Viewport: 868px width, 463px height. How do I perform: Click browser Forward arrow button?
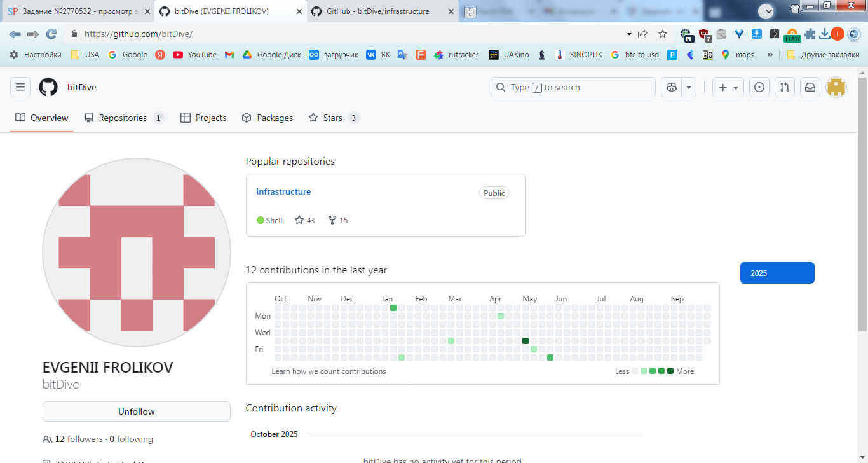pos(33,34)
